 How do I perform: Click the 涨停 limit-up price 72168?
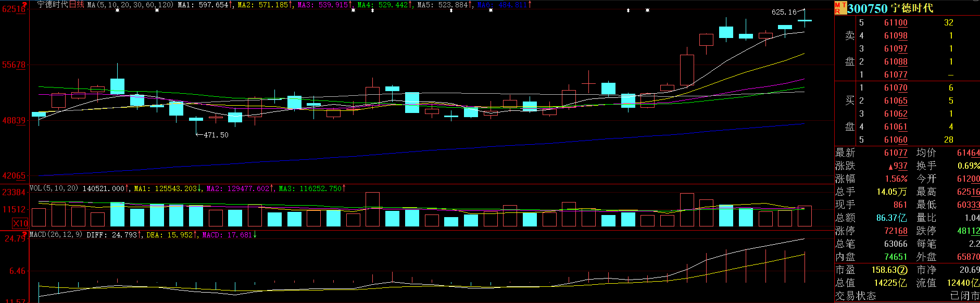pyautogui.click(x=896, y=231)
